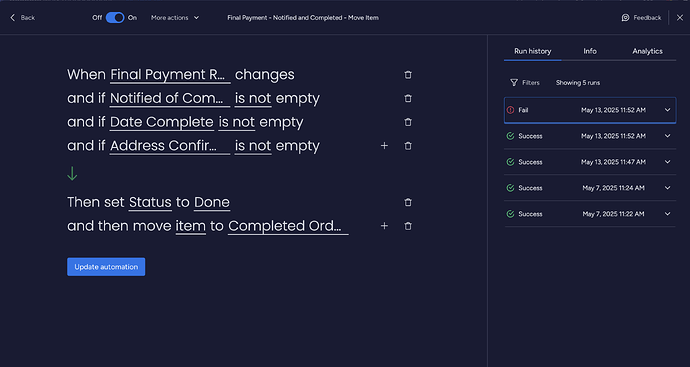Delete the 'Final Payment R... changes' trigger
690x367 pixels.
pos(408,75)
